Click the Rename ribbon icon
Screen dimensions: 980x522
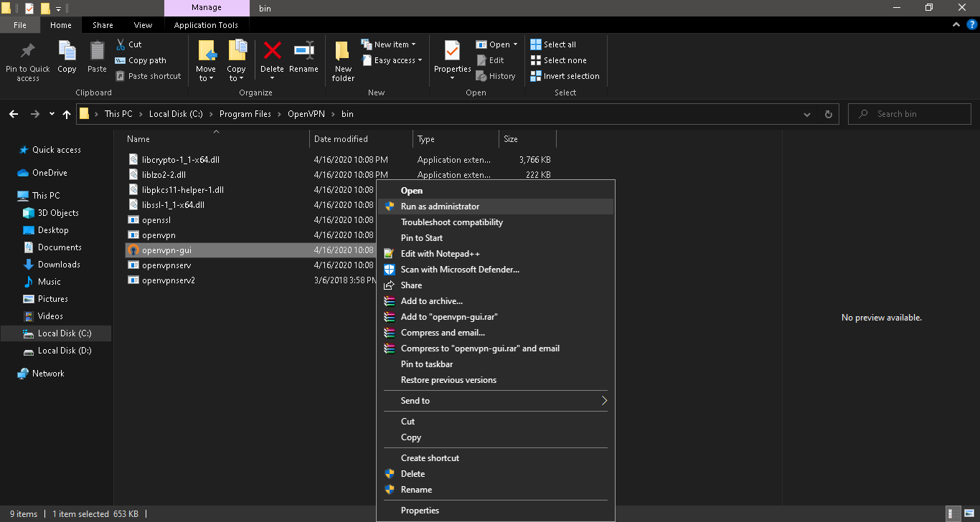tap(303, 50)
